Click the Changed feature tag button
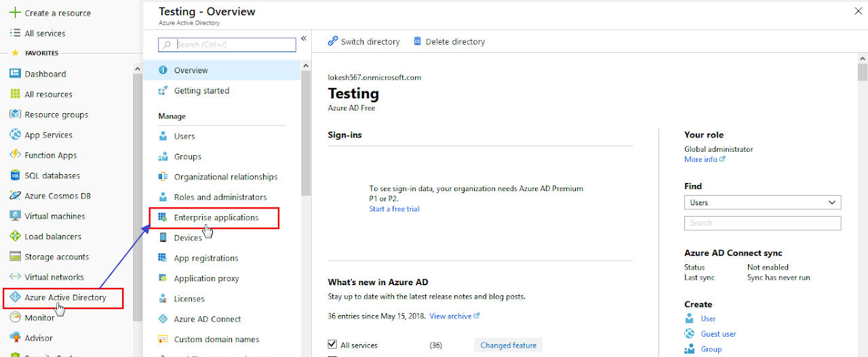Viewport: 868px width, 357px height. tap(508, 345)
